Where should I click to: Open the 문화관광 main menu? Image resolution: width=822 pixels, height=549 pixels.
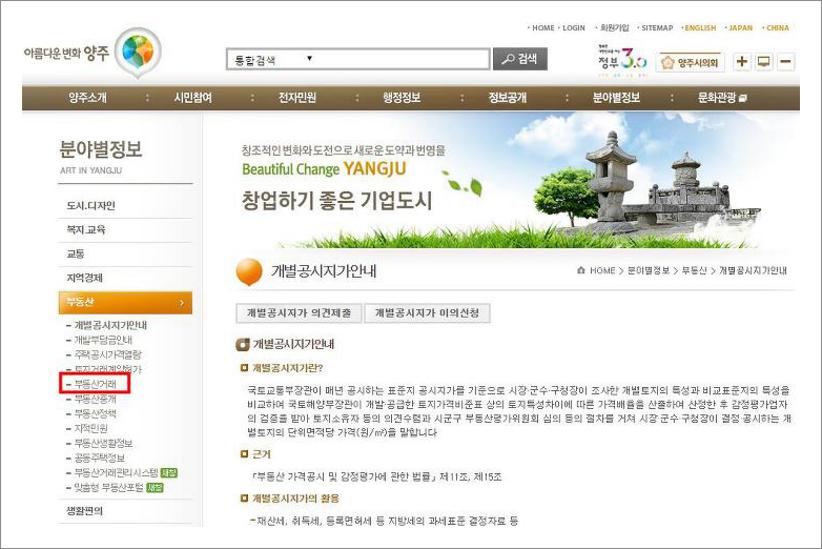click(722, 98)
